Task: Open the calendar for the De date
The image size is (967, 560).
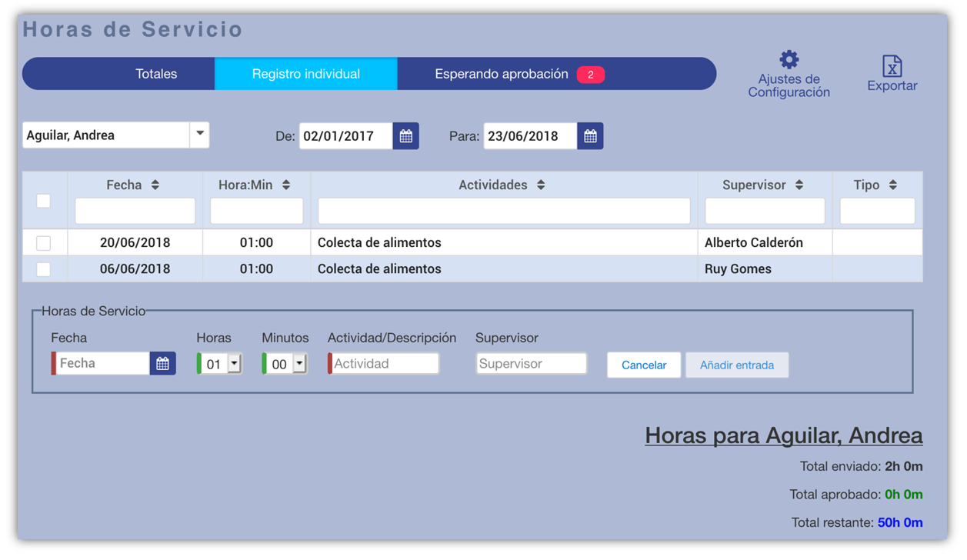Action: 405,136
